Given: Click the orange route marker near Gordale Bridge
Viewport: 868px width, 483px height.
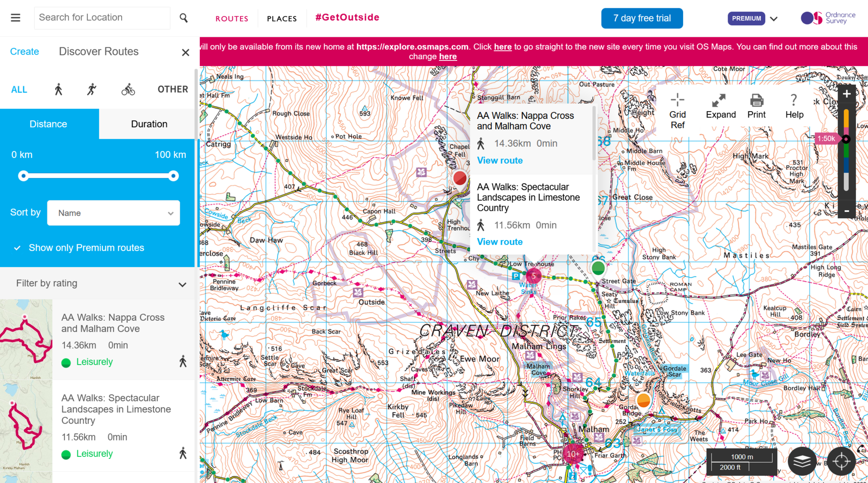Looking at the screenshot, I should point(643,400).
